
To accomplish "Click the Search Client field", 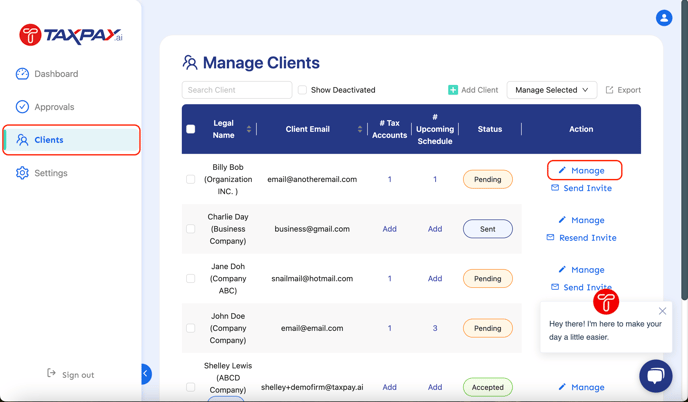I will point(237,90).
